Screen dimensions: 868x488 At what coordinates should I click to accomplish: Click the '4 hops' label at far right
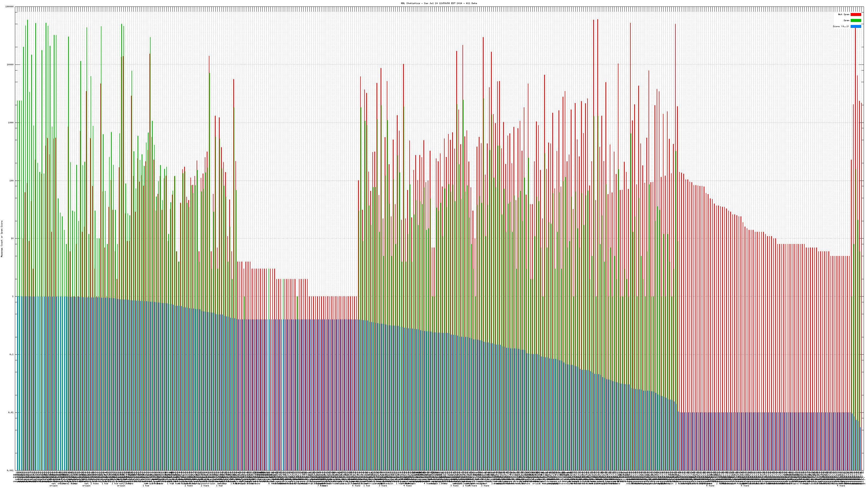(841, 486)
